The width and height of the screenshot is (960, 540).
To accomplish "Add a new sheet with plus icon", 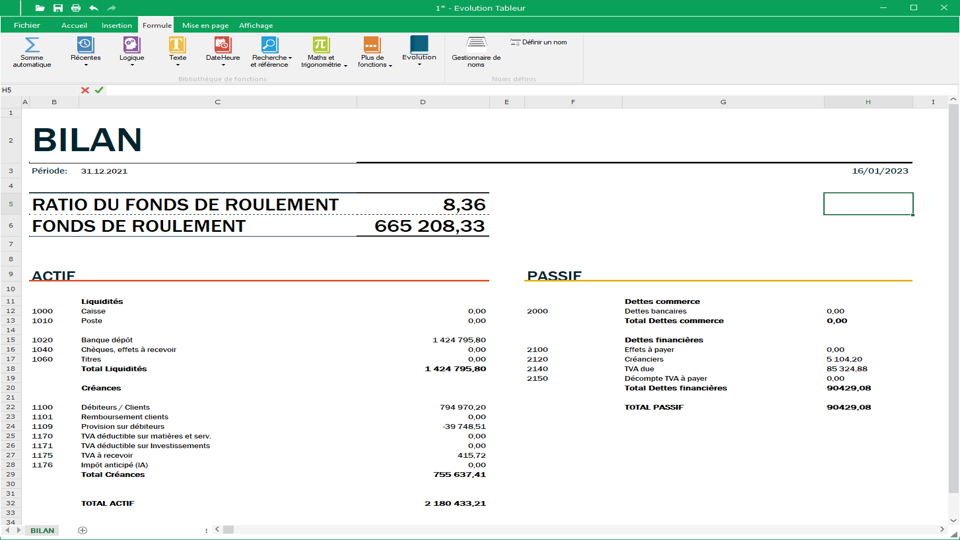I will pyautogui.click(x=83, y=530).
